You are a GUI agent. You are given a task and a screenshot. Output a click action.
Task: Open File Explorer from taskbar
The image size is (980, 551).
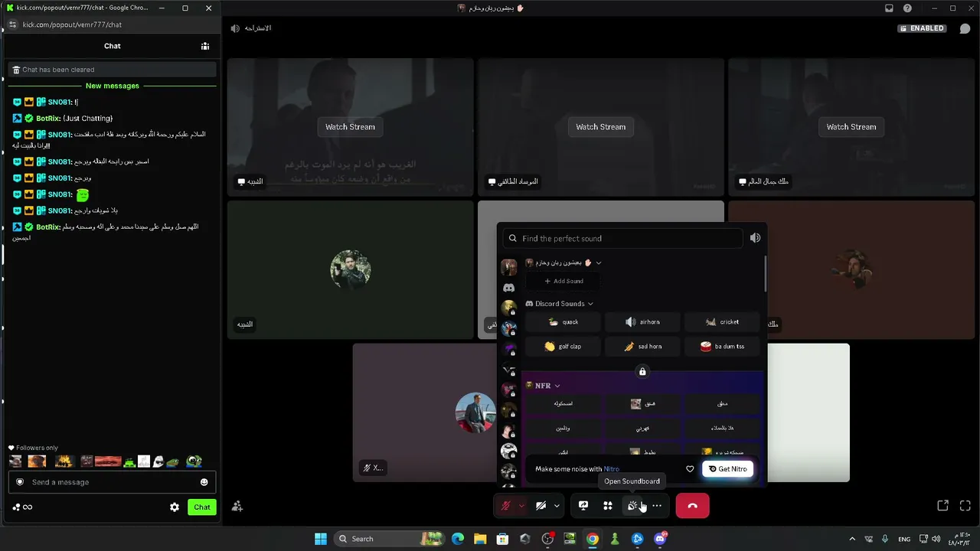480,539
